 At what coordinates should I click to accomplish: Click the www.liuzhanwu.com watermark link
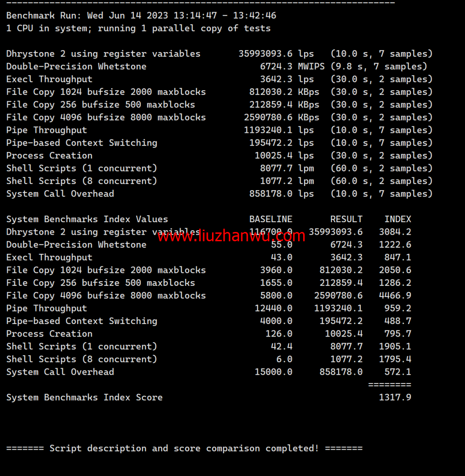[232, 236]
